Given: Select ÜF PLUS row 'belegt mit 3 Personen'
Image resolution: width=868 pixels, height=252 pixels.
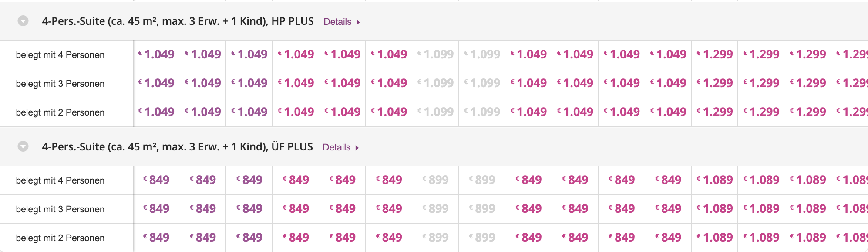Looking at the screenshot, I should coord(60,209).
